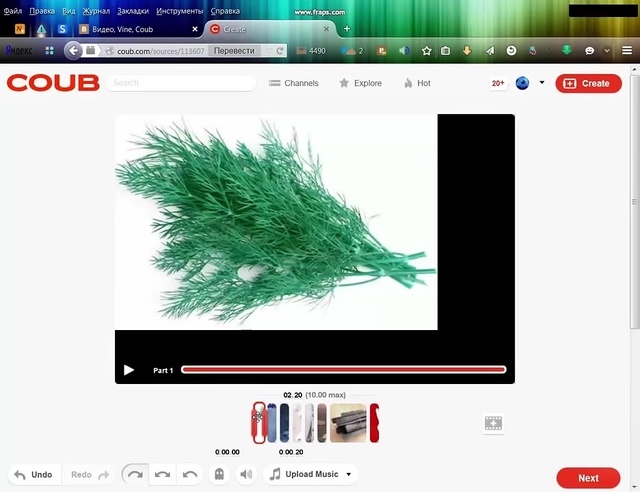Click the Next button

[x=588, y=478]
